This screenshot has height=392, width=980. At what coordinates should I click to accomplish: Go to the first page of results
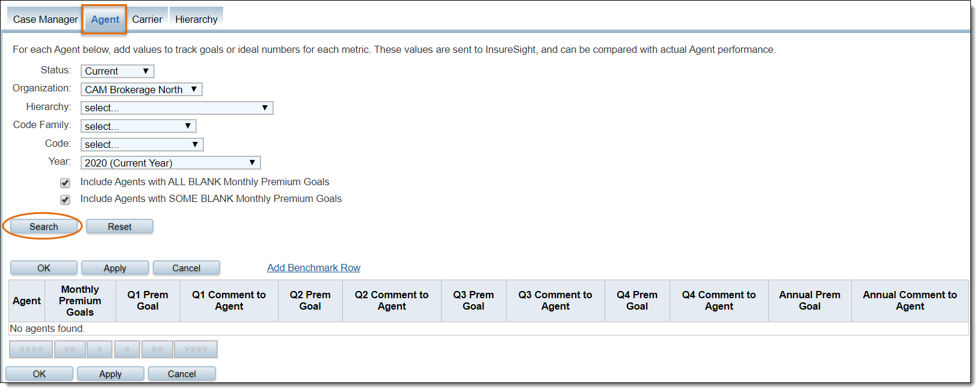(31, 349)
